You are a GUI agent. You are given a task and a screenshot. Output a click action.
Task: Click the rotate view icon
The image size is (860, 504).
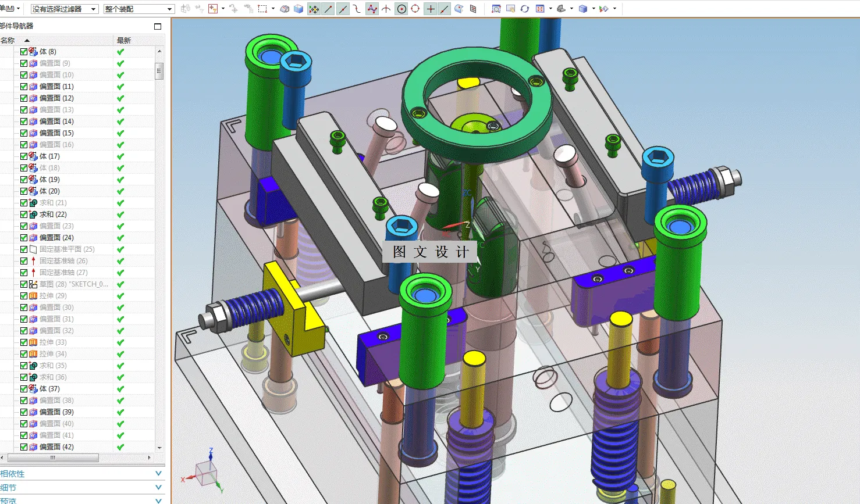[525, 9]
